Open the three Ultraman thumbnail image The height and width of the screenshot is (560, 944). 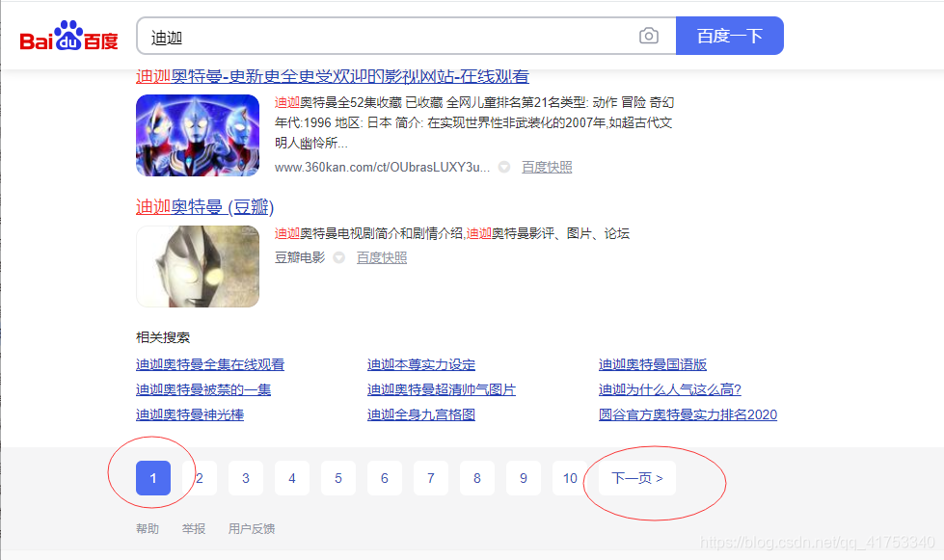click(x=198, y=135)
